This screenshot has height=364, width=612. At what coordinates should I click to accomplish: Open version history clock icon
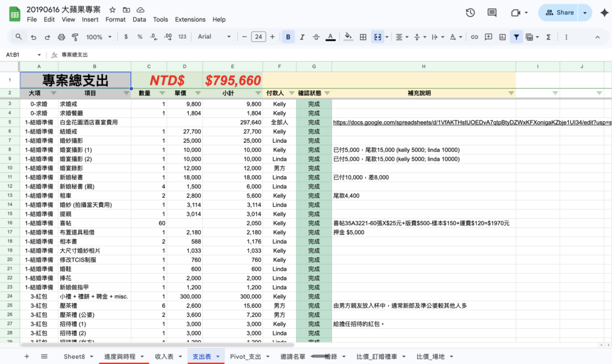click(x=470, y=13)
